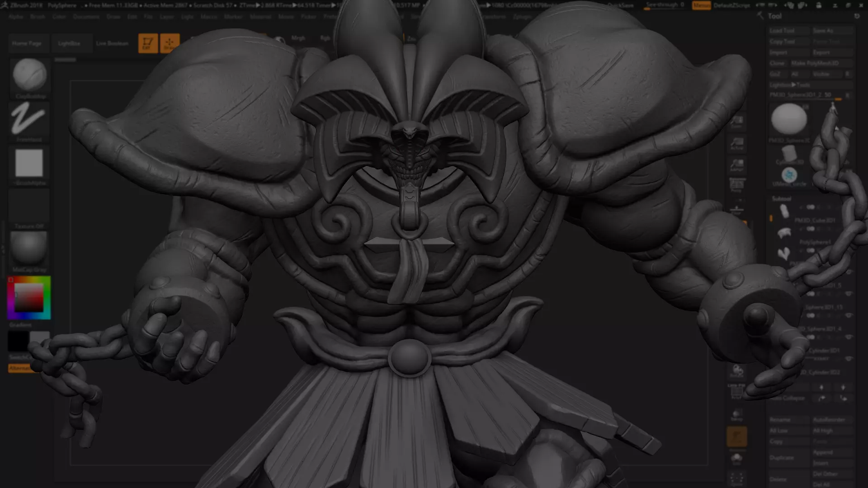
Task: Open the Document menu
Action: coord(86,17)
